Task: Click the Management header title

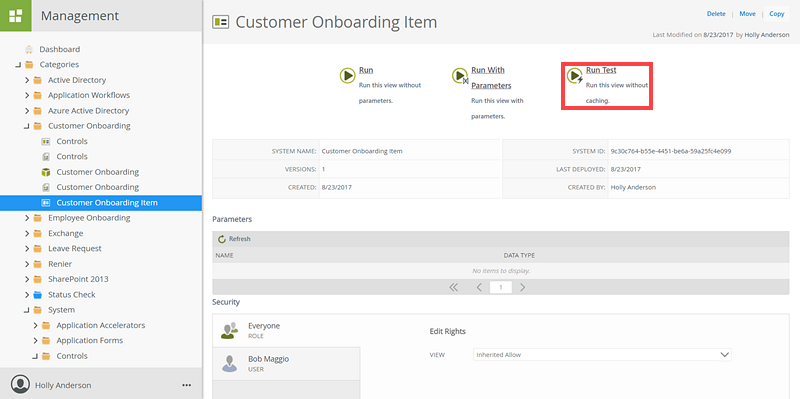Action: pos(80,16)
